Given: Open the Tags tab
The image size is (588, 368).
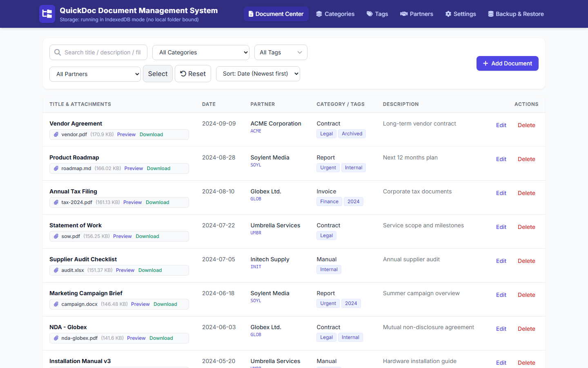Looking at the screenshot, I should [x=377, y=14].
